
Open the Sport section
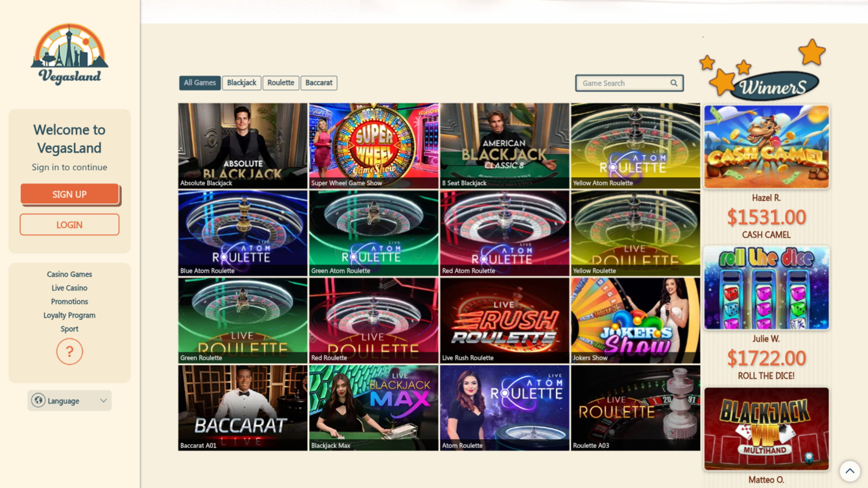click(x=69, y=328)
